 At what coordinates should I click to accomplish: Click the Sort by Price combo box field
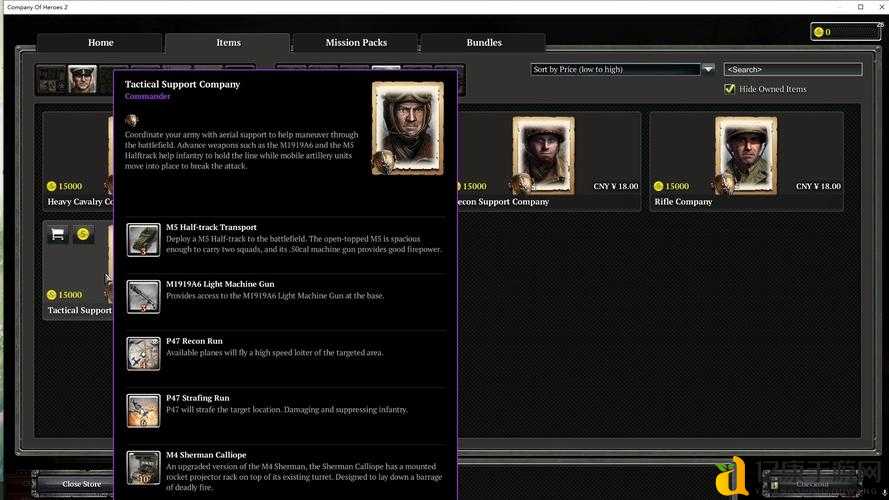[x=615, y=69]
